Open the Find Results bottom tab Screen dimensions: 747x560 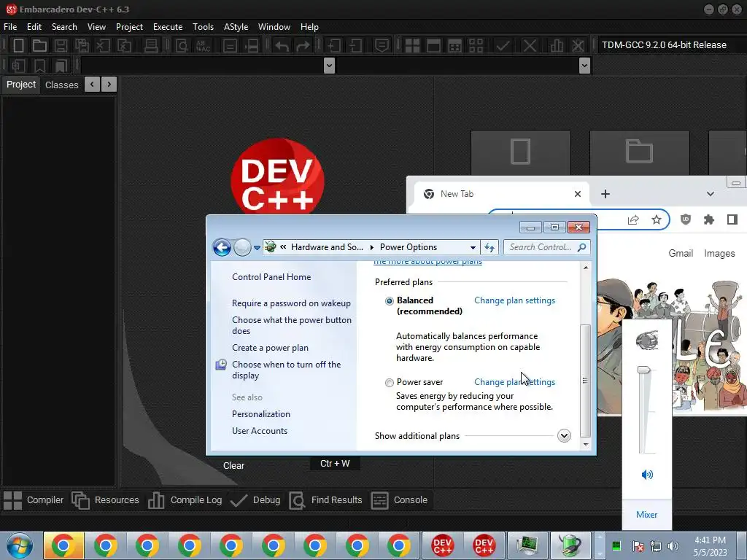pos(326,500)
